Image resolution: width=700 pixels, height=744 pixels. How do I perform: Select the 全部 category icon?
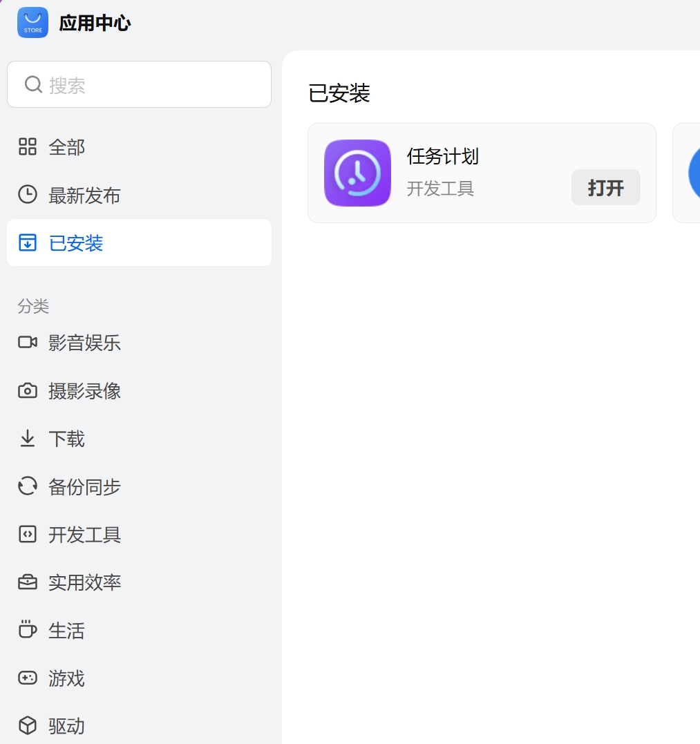[x=27, y=146]
